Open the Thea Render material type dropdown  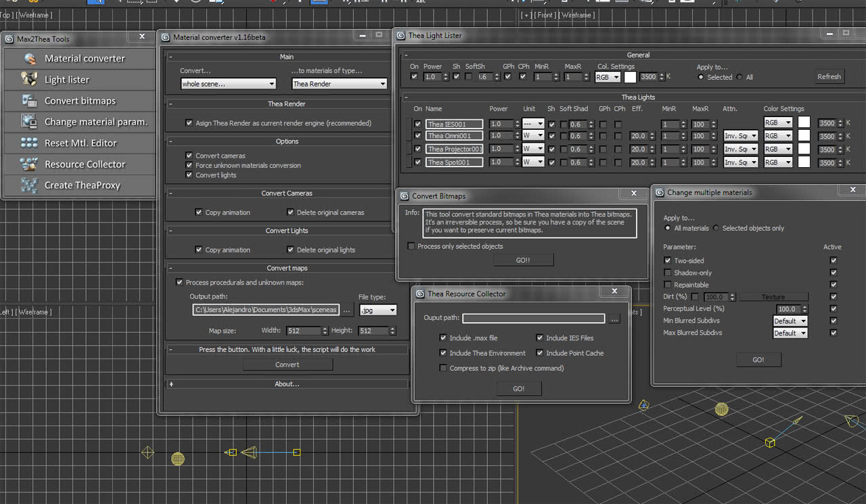(x=340, y=84)
